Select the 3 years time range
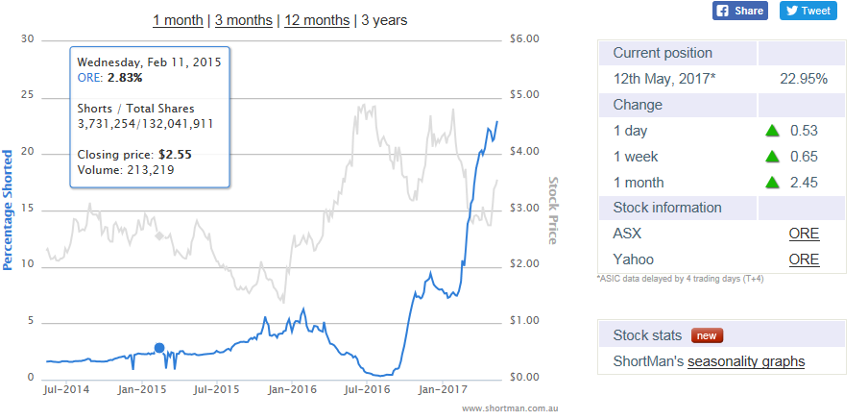Screen dimensions: 868x420 point(384,20)
